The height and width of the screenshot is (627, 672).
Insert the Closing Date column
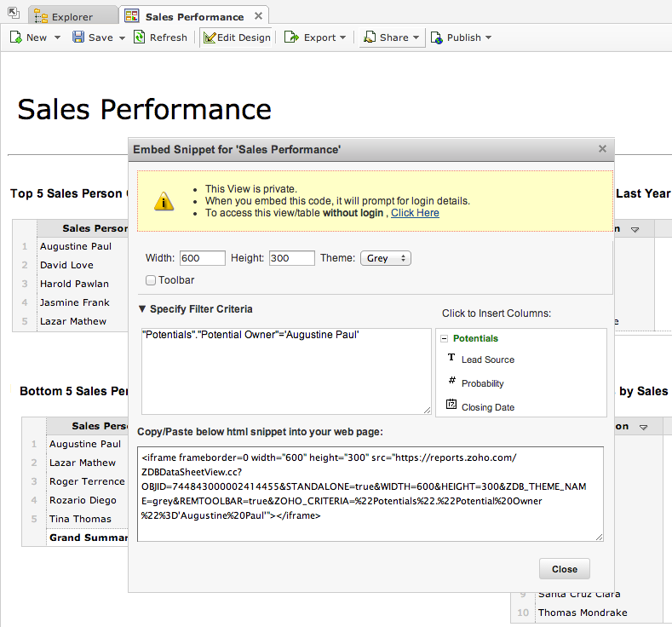(x=487, y=407)
